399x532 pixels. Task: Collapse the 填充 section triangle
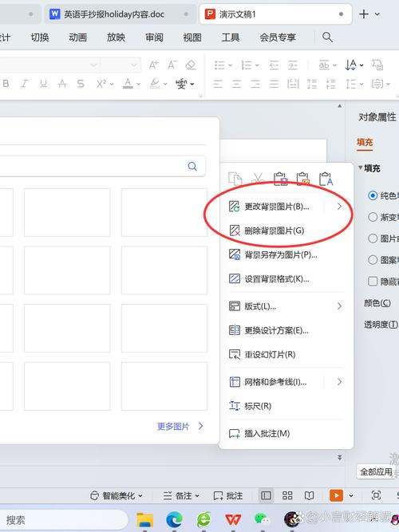[360, 167]
